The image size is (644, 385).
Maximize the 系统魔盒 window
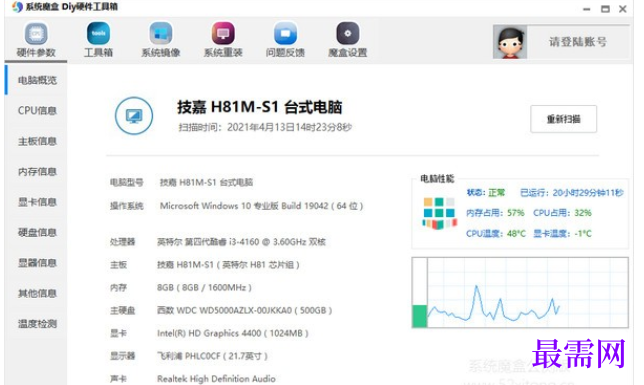click(x=605, y=9)
